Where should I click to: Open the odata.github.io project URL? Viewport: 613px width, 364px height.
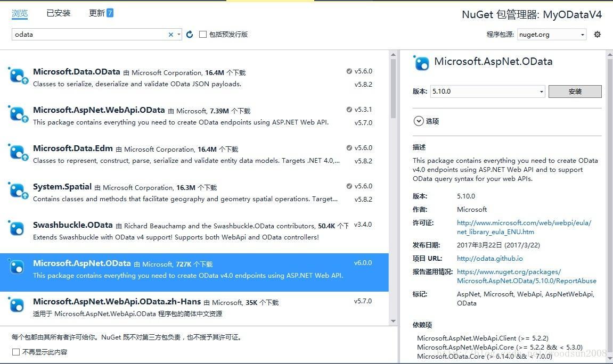489,258
